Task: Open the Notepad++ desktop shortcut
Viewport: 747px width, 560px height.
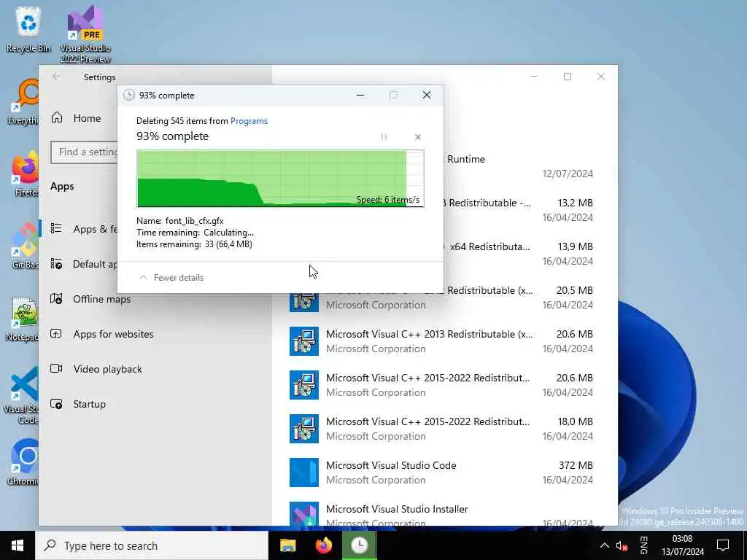Action: [x=23, y=319]
